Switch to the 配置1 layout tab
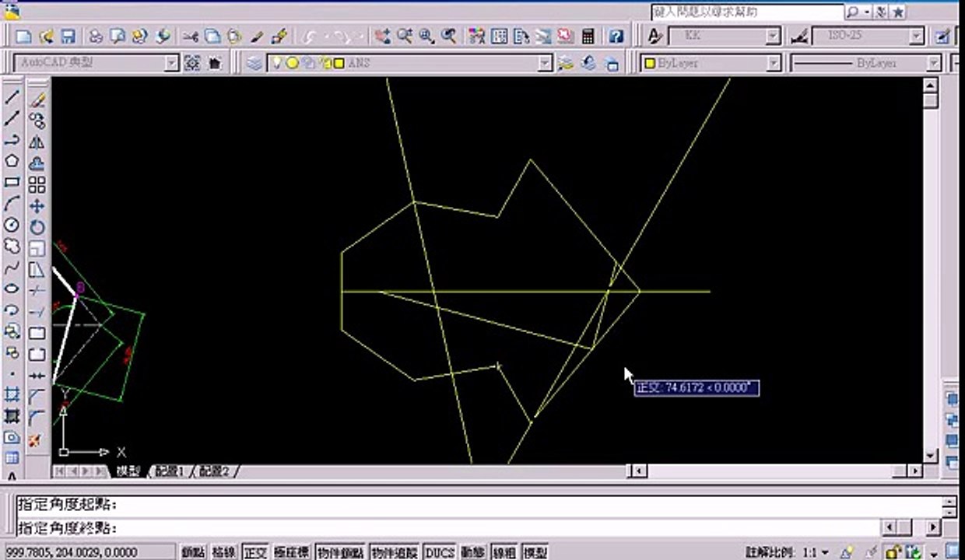 [x=169, y=471]
